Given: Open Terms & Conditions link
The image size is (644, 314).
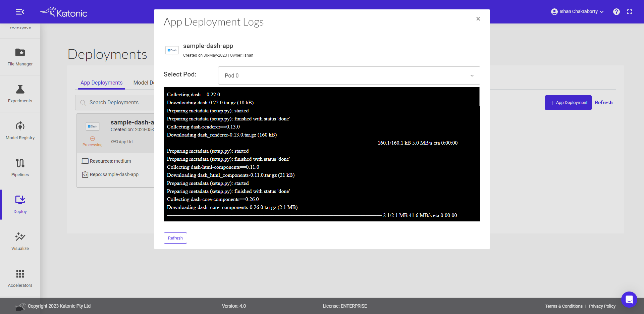Looking at the screenshot, I should (564, 306).
